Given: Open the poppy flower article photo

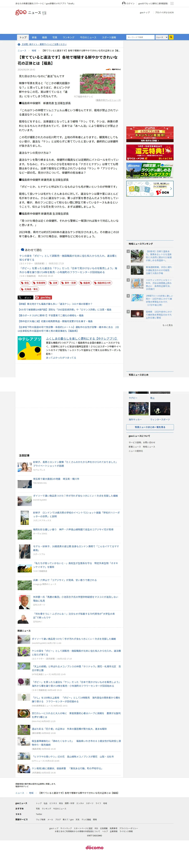Looking at the screenshot, I should pos(97,84).
